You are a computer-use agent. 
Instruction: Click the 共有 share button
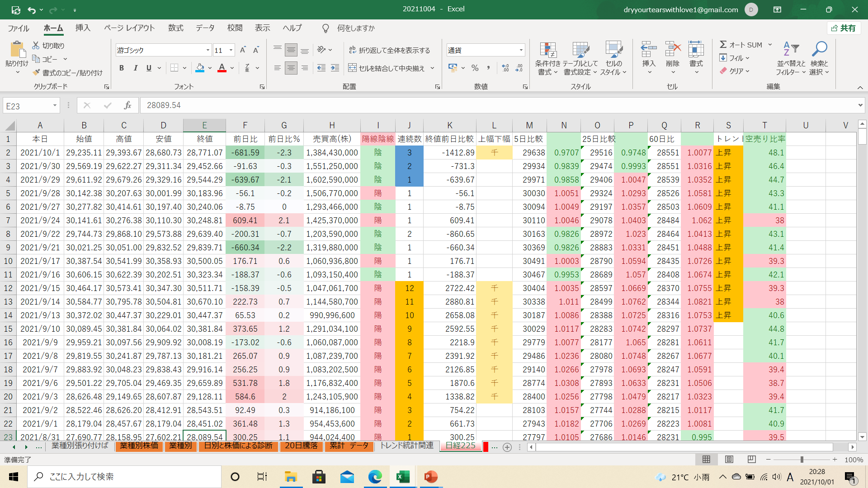click(844, 28)
